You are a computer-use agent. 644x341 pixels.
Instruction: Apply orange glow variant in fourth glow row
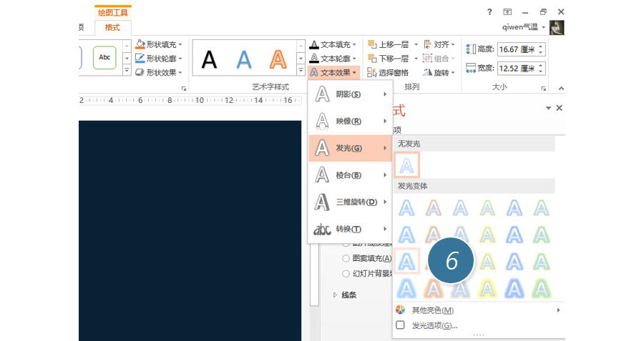pos(434,290)
